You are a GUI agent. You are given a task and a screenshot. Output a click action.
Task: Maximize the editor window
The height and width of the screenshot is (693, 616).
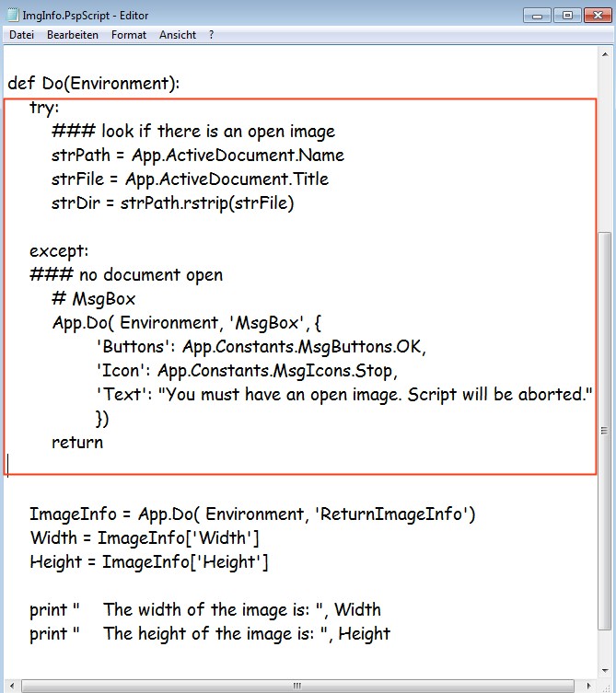(567, 15)
